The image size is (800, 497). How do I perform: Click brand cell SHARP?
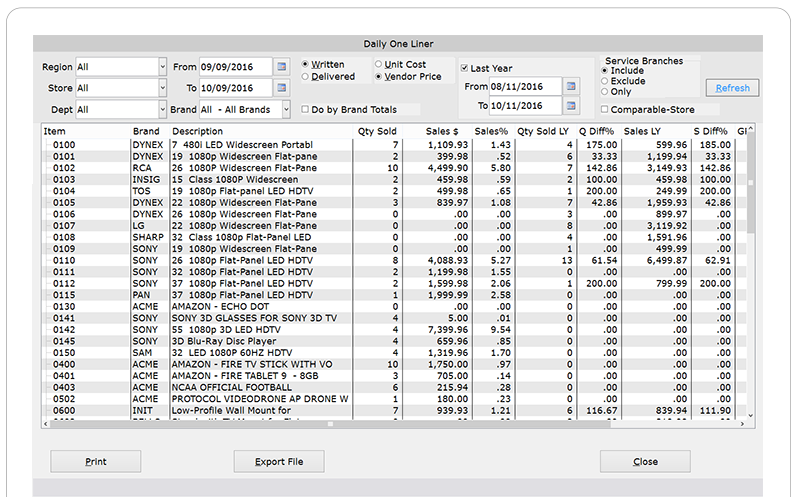coord(148,237)
